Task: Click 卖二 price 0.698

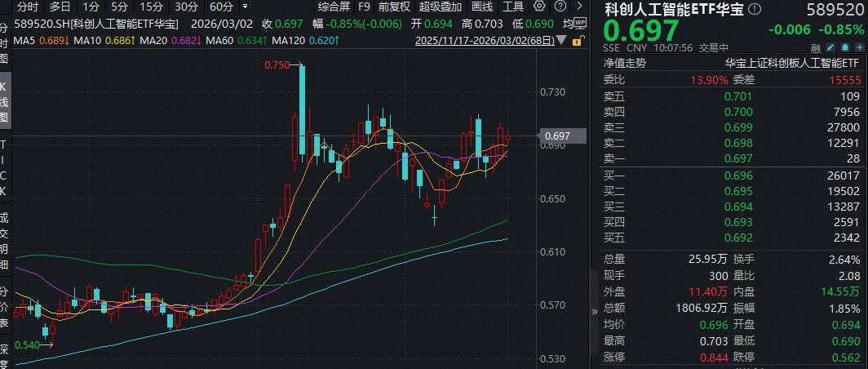Action: tap(738, 144)
